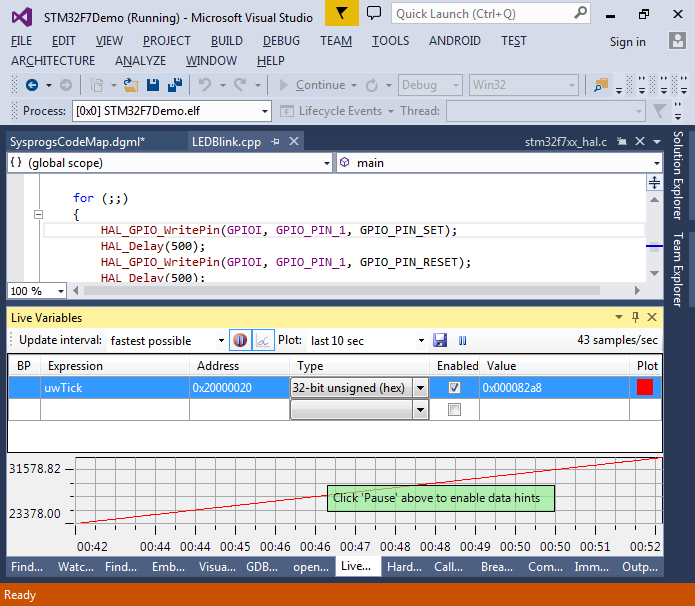
Task: Click the blue pause plotting icon
Action: coord(462,340)
